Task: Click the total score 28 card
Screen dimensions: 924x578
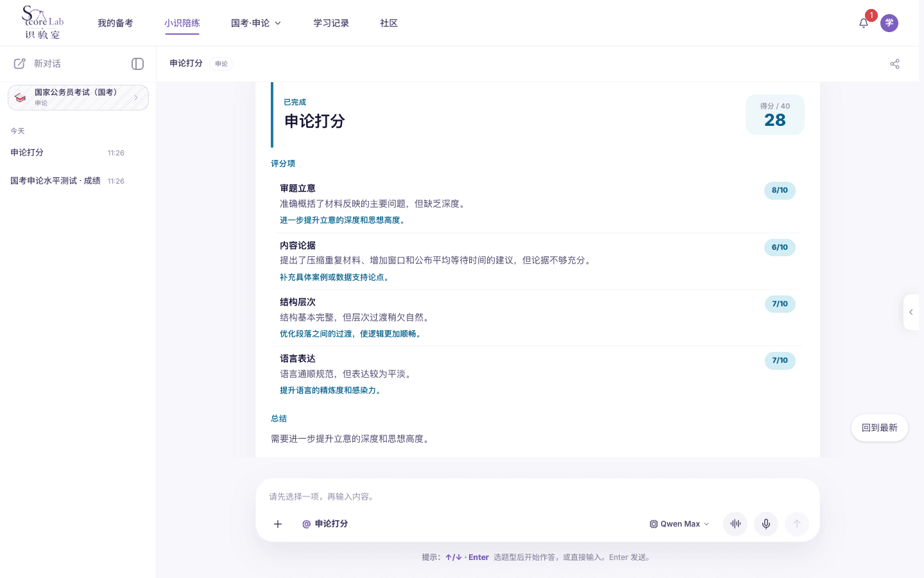Action: pos(775,115)
